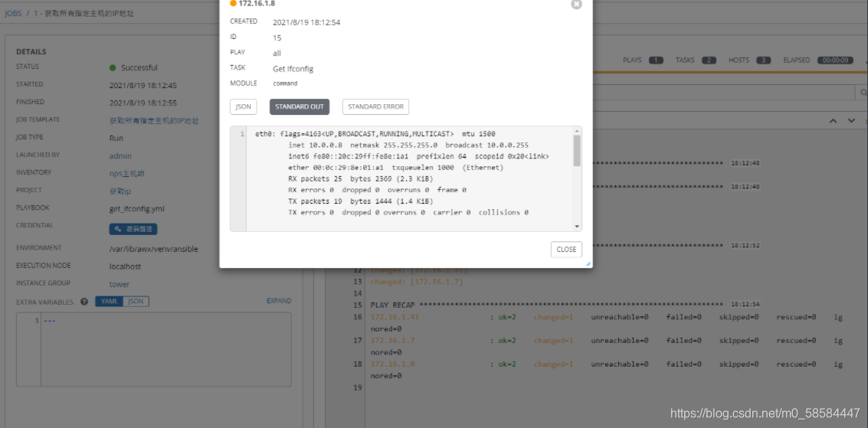The width and height of the screenshot is (868, 428).
Task: Click the key icon in the credential tag
Action: coord(117,228)
